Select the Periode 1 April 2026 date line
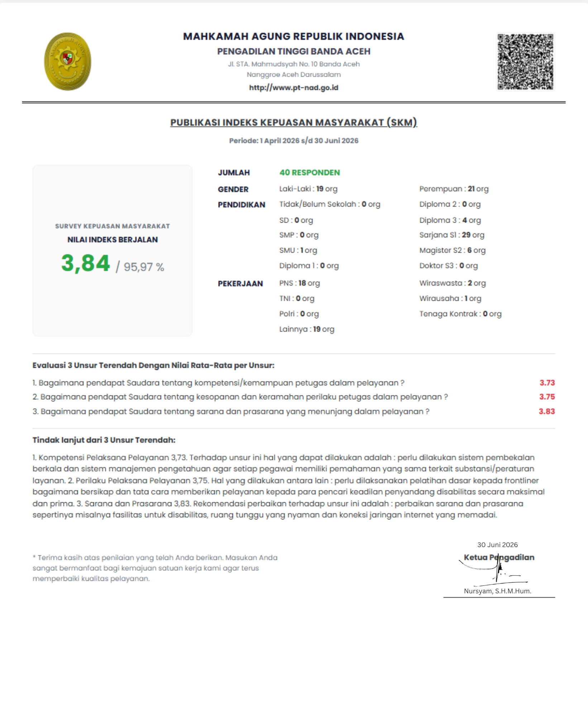Image resolution: width=588 pixels, height=717 pixels. tap(294, 141)
